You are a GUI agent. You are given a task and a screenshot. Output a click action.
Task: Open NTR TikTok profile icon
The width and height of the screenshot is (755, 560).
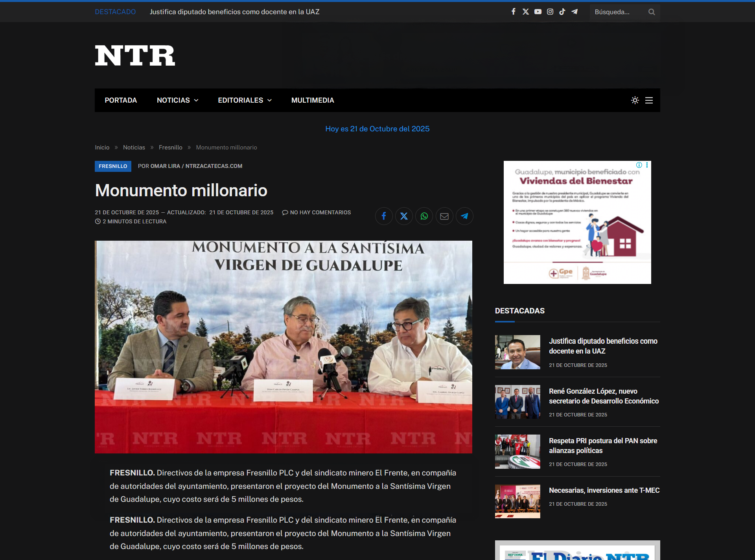pos(562,12)
